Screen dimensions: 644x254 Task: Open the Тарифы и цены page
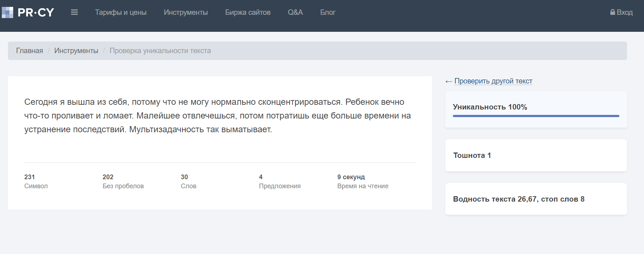coord(121,12)
